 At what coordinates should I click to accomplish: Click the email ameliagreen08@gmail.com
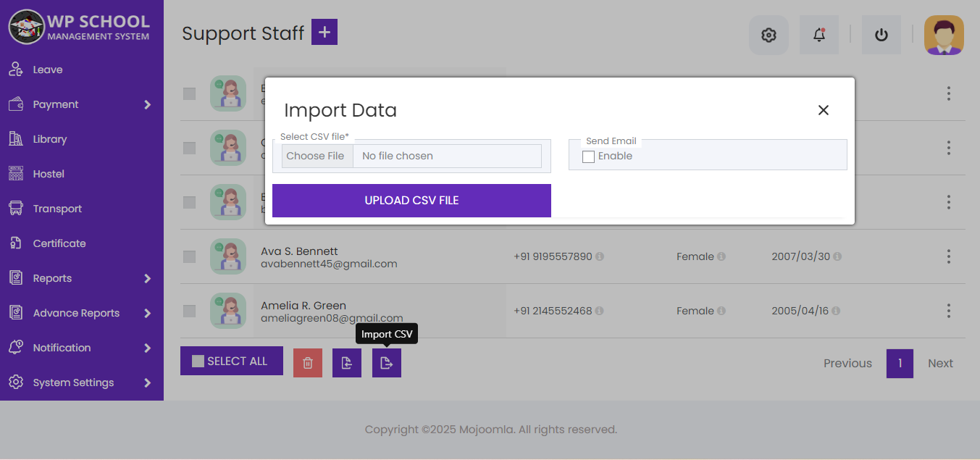(332, 318)
